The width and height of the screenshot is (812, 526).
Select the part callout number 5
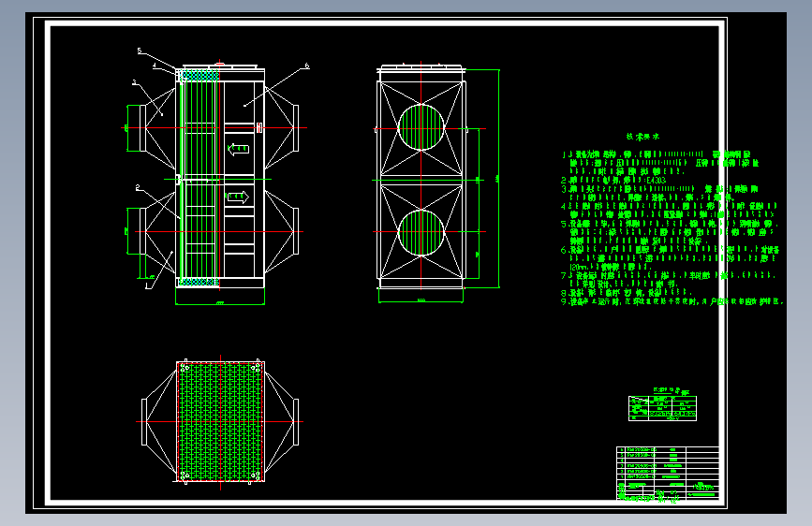point(140,51)
